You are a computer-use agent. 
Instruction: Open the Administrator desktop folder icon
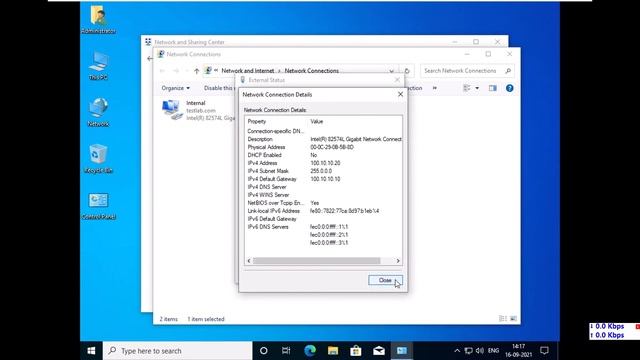coord(98,19)
